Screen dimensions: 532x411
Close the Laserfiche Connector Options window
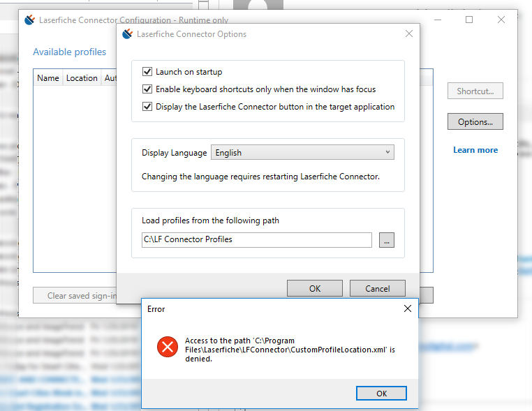pyautogui.click(x=409, y=33)
